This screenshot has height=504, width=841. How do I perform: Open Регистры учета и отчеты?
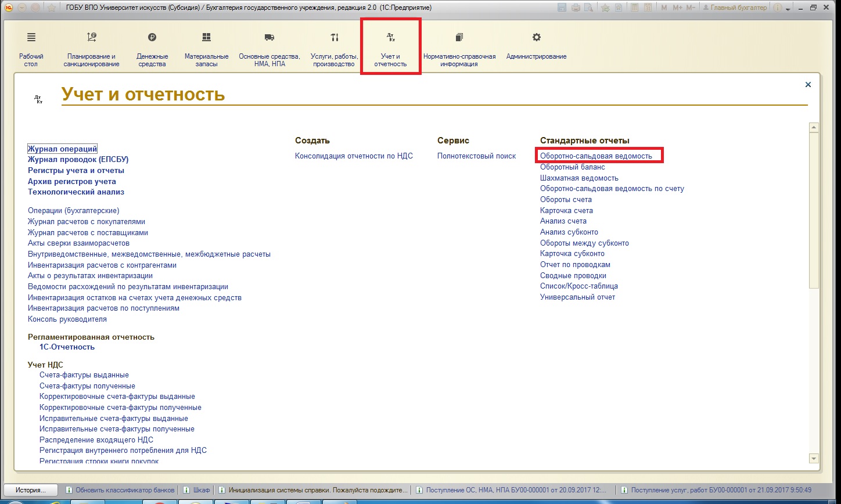(x=76, y=170)
